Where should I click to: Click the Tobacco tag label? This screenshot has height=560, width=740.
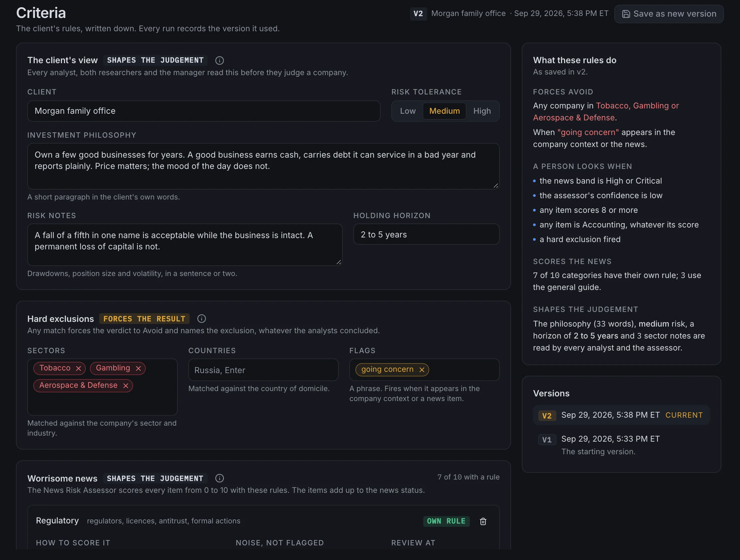55,368
